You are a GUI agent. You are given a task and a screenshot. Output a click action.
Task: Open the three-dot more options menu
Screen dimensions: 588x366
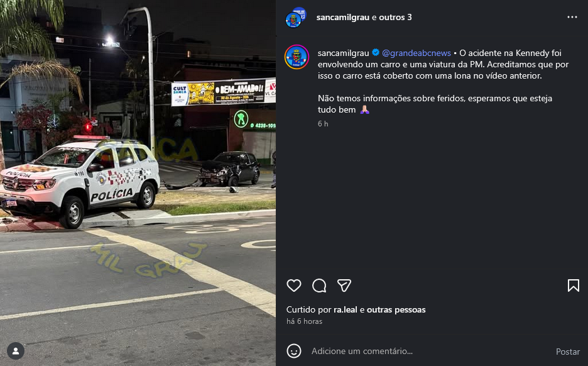[x=572, y=17]
